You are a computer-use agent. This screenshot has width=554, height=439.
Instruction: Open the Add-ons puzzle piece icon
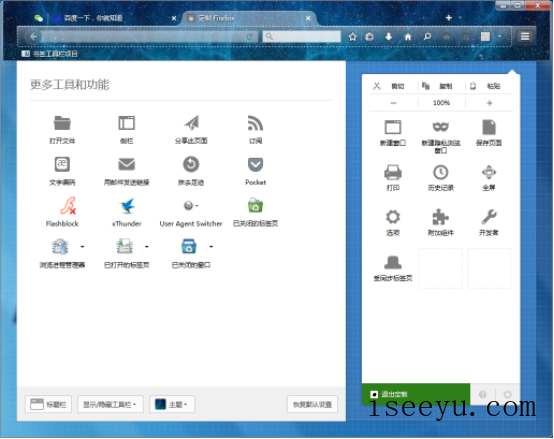tap(440, 217)
